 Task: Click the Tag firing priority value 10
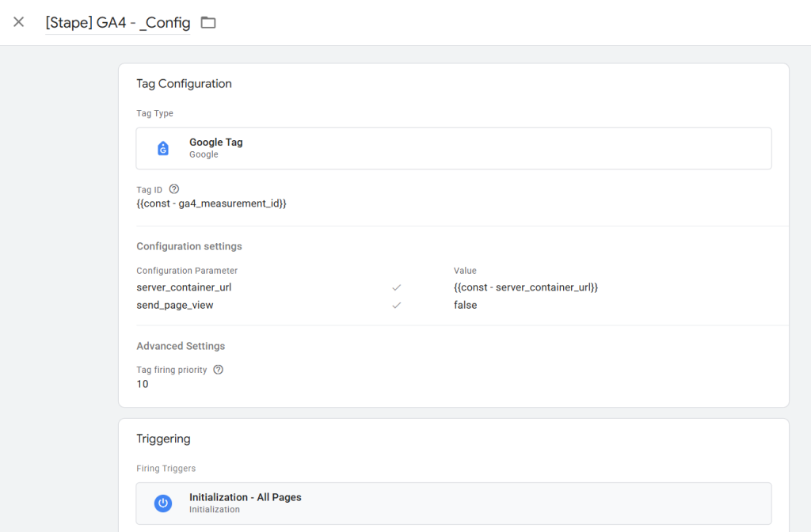tap(143, 384)
